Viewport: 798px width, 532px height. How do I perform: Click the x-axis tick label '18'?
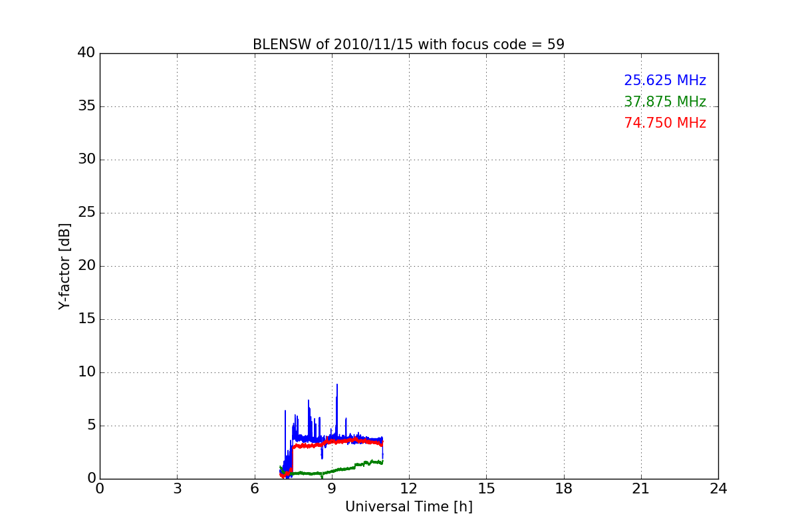(564, 488)
